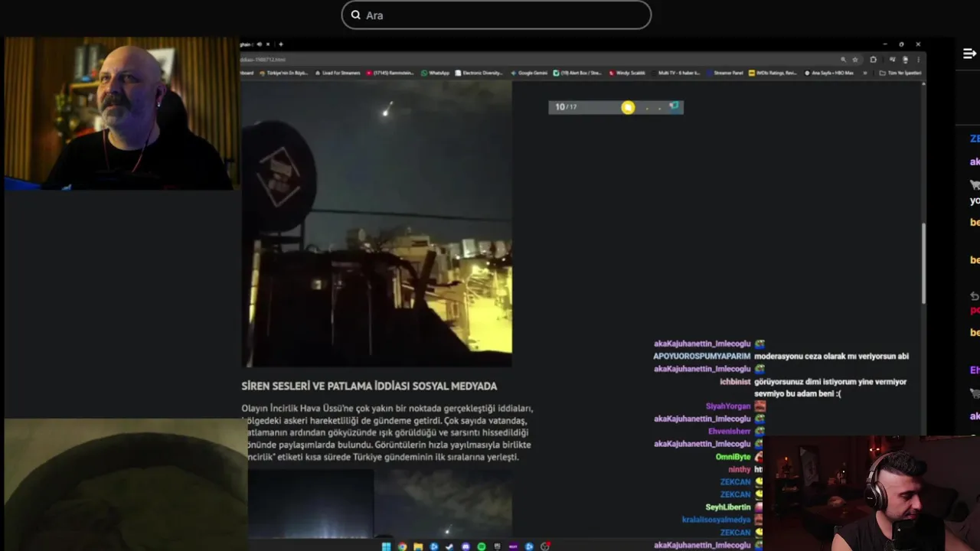Click the yellow circle on the 10/17 counter
The width and height of the screenshot is (980, 551).
628,107
